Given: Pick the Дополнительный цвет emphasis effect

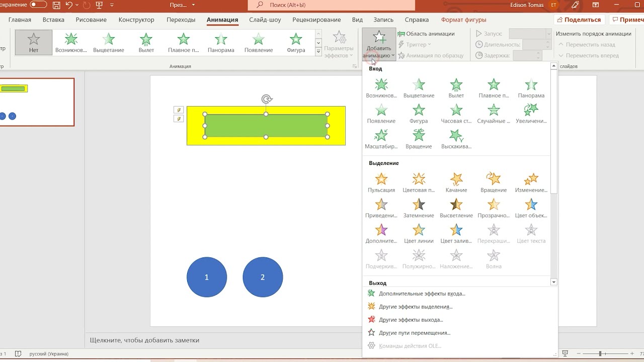Looking at the screenshot, I should 381,234.
